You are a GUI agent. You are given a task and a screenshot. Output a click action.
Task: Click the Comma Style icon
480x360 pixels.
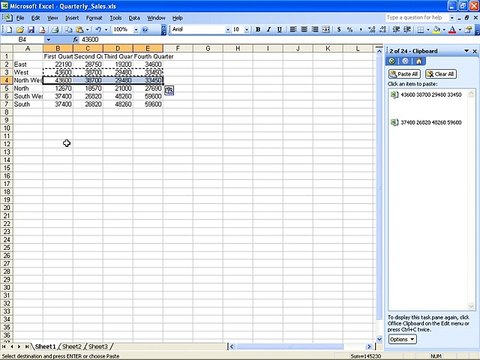pyautogui.click(x=361, y=30)
